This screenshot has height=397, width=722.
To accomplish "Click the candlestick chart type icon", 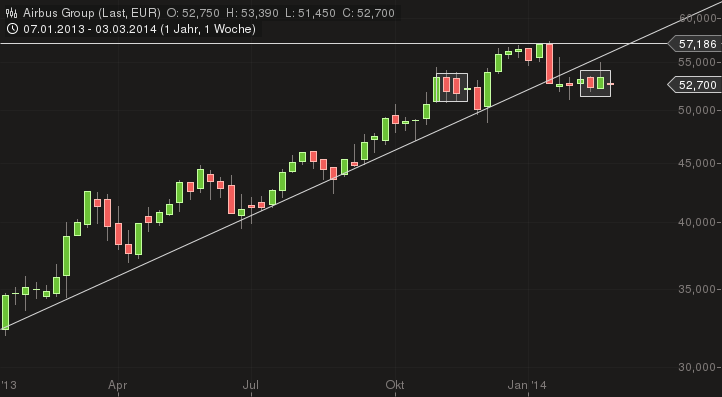I will [13, 13].
